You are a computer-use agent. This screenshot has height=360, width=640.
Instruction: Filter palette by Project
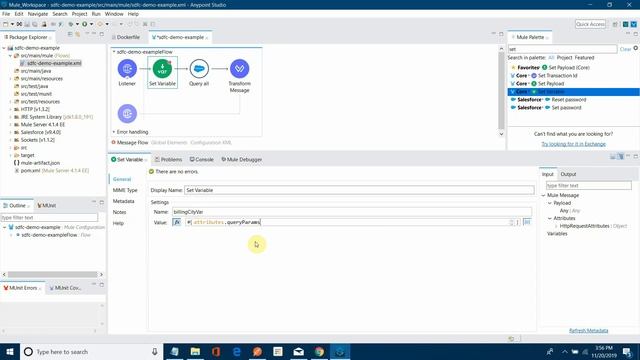point(564,58)
